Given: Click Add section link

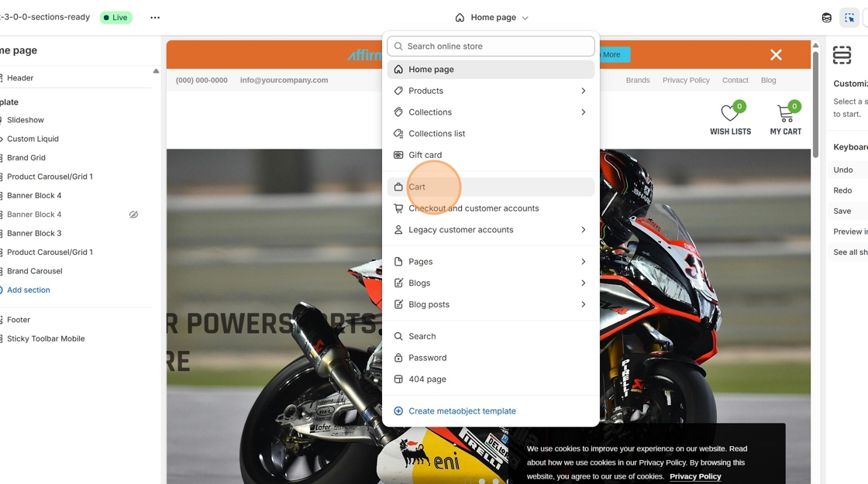Looking at the screenshot, I should click(x=28, y=290).
